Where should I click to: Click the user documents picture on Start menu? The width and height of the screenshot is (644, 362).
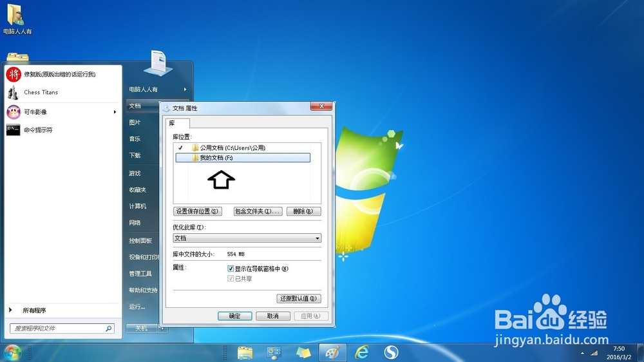(158, 63)
